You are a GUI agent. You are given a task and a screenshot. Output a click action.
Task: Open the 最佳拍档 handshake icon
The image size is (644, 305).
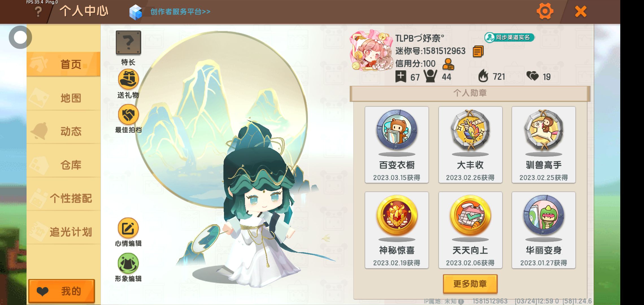click(129, 114)
